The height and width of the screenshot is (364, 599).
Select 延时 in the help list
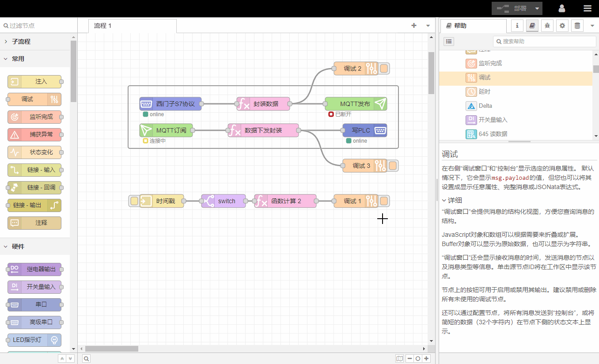pos(484,91)
